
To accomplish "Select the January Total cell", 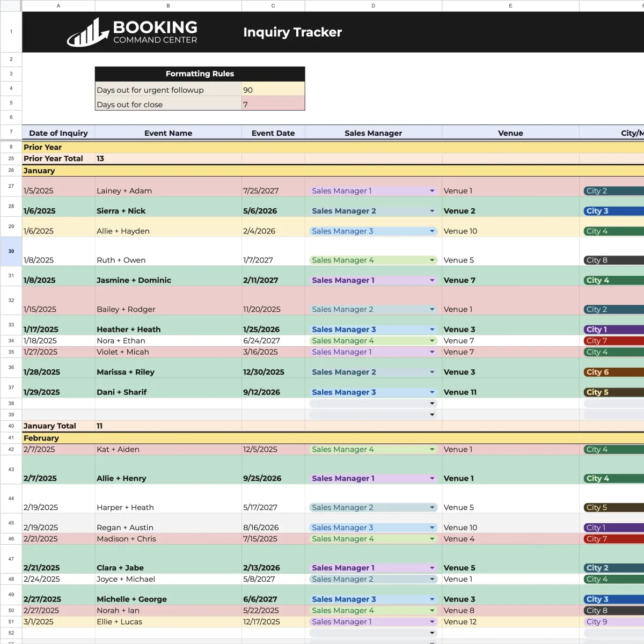I will [49, 426].
